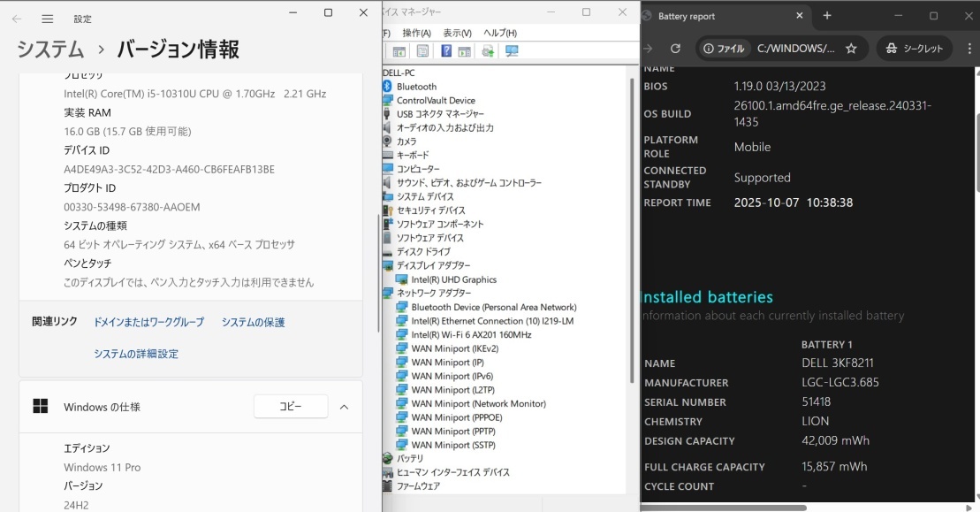Select WAN Miniport (PPPOE) tree item

[457, 417]
